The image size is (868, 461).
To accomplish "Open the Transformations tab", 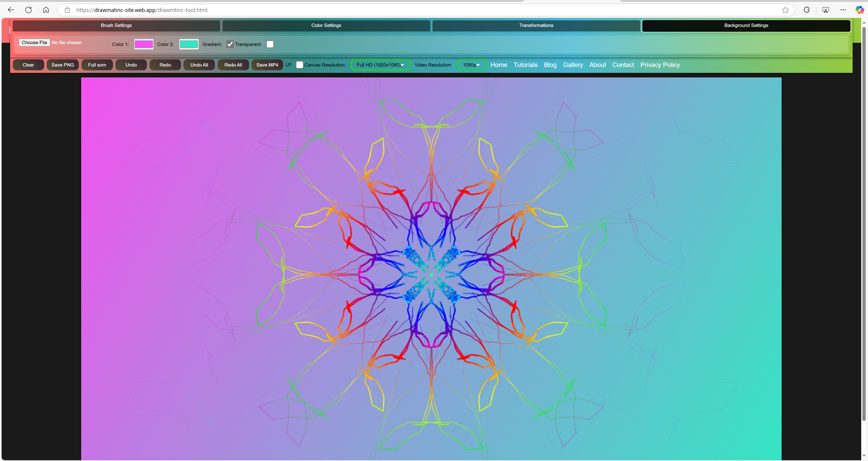I will (536, 26).
